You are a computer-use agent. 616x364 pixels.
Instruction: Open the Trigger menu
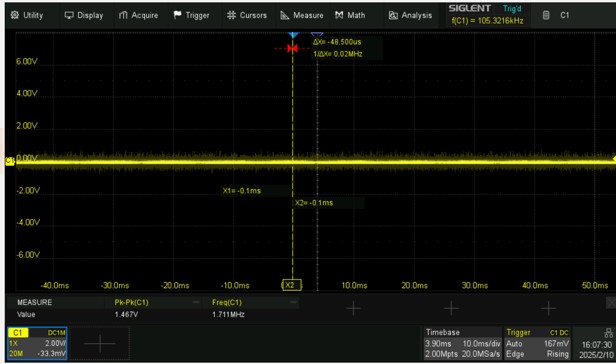click(192, 15)
